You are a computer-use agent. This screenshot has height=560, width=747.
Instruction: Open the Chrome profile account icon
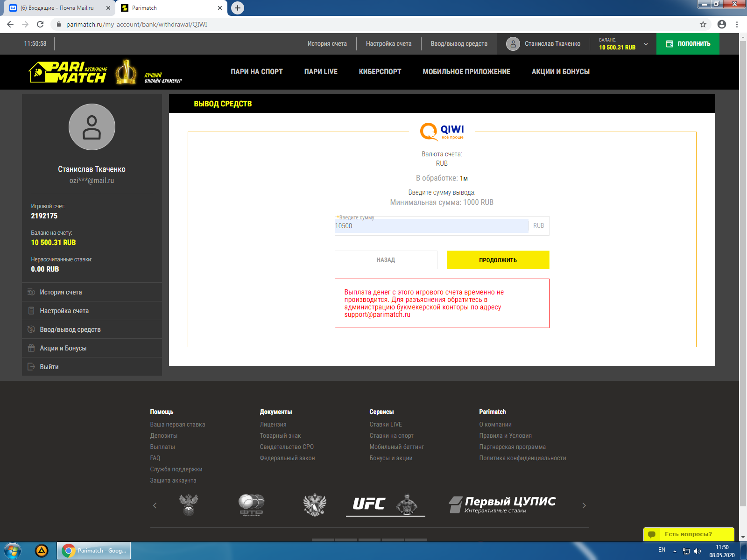pos(721,24)
